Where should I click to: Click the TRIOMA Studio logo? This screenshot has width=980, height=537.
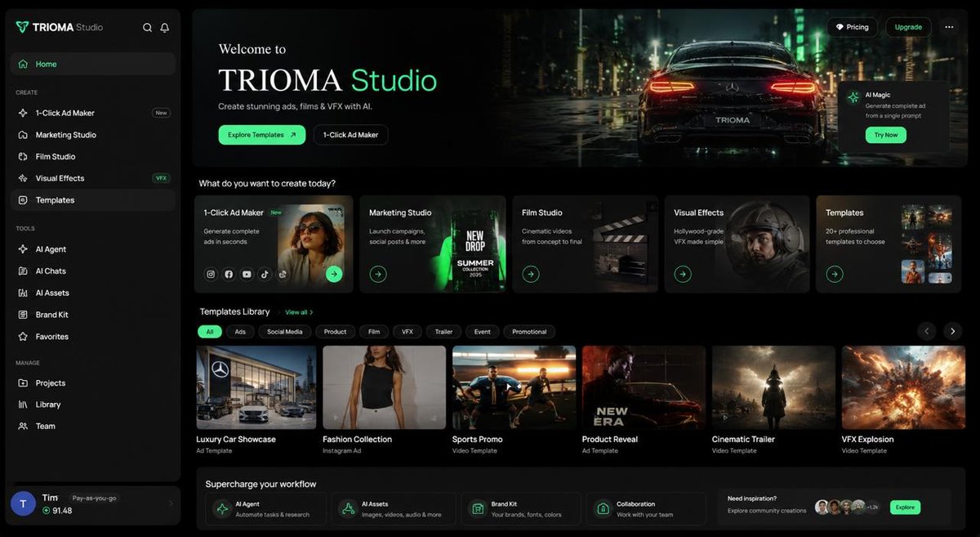[x=60, y=27]
